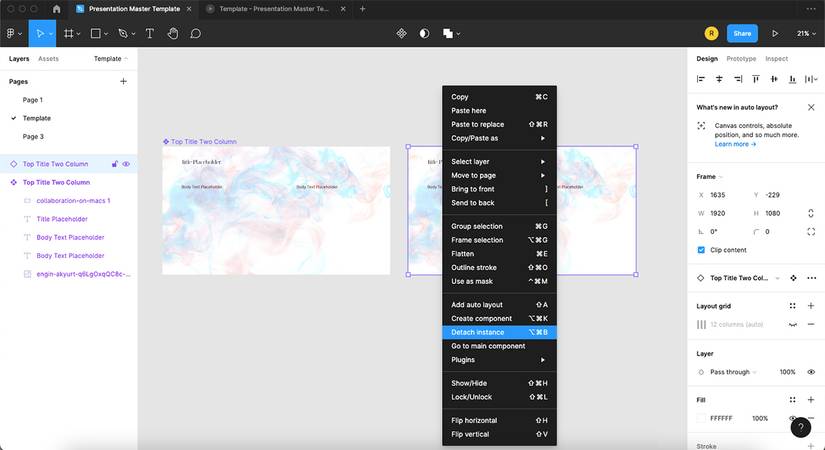Click align bottom icon
Viewport: 825px width, 450px height.
[792, 79]
